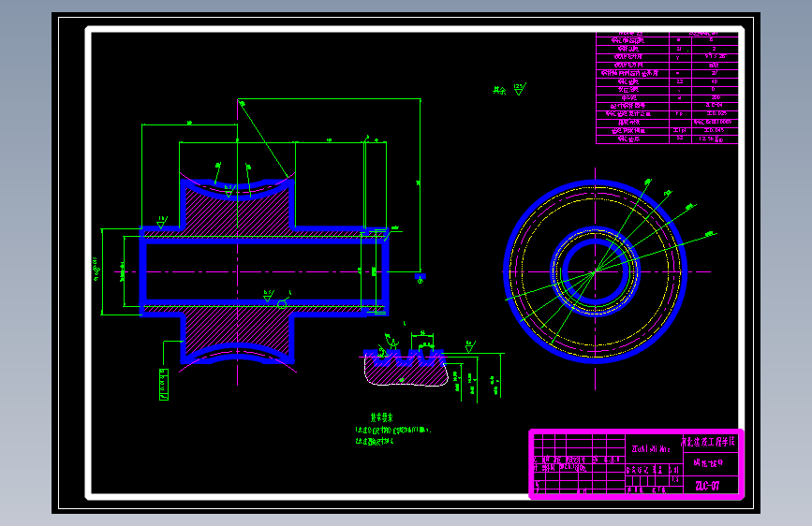Click the magenta gear parameter table
This screenshot has height=526, width=812.
click(667, 88)
